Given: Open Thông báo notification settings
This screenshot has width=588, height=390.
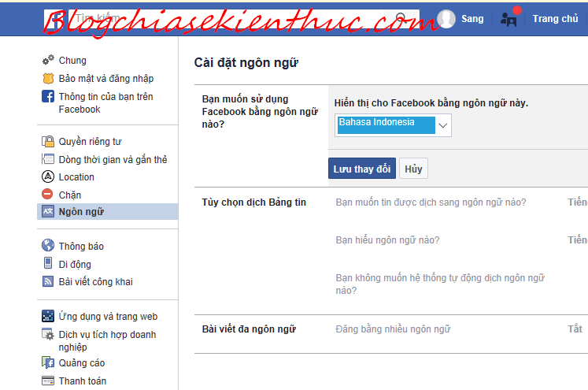Looking at the screenshot, I should point(81,246).
